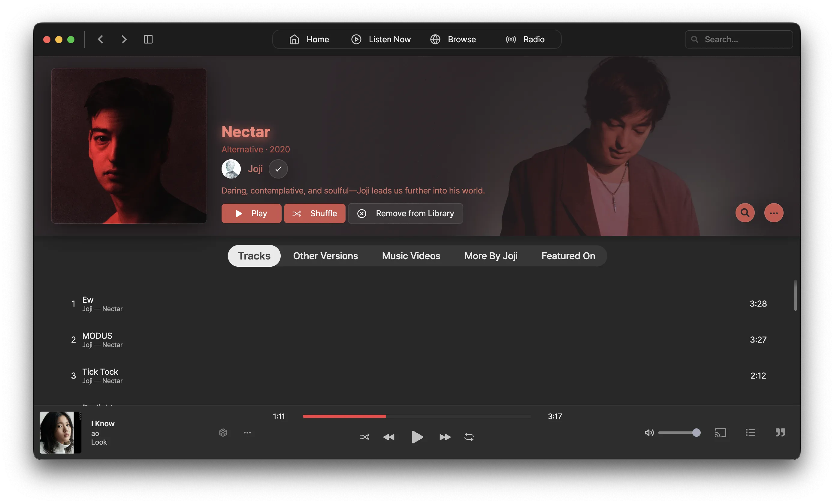Open the cast to device icon
Image resolution: width=834 pixels, height=504 pixels.
720,433
